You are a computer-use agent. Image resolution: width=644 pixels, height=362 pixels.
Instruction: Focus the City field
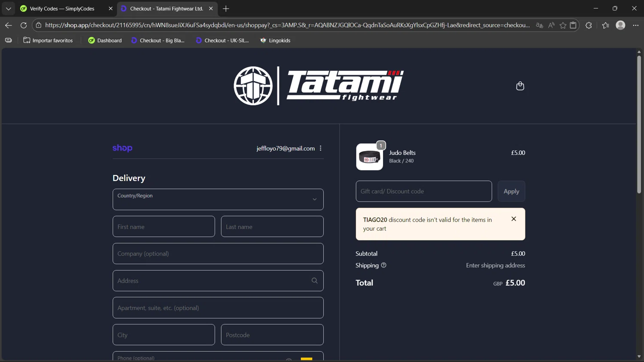[x=164, y=335]
